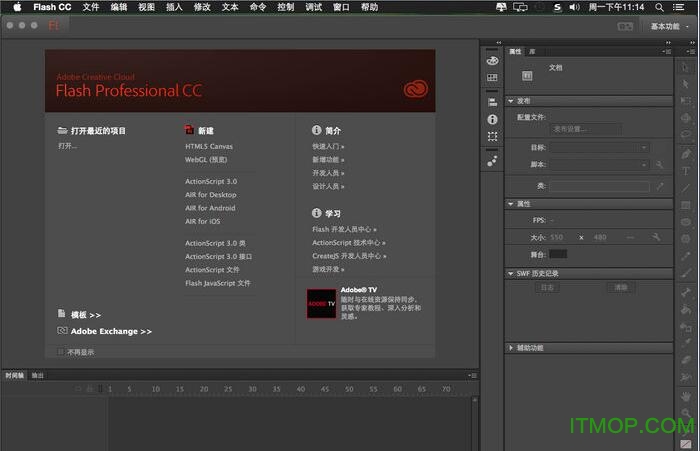Select the Text tool
The height and width of the screenshot is (451, 700).
point(686,171)
